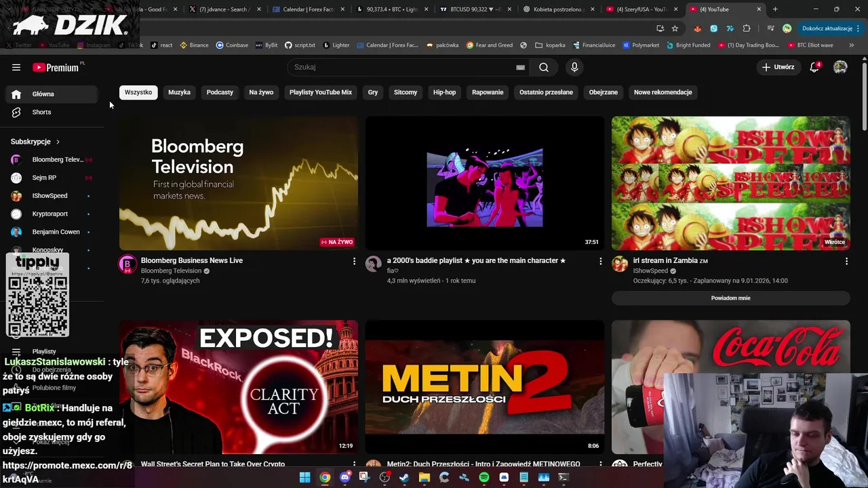Click Powiadom mnie button

point(730,298)
